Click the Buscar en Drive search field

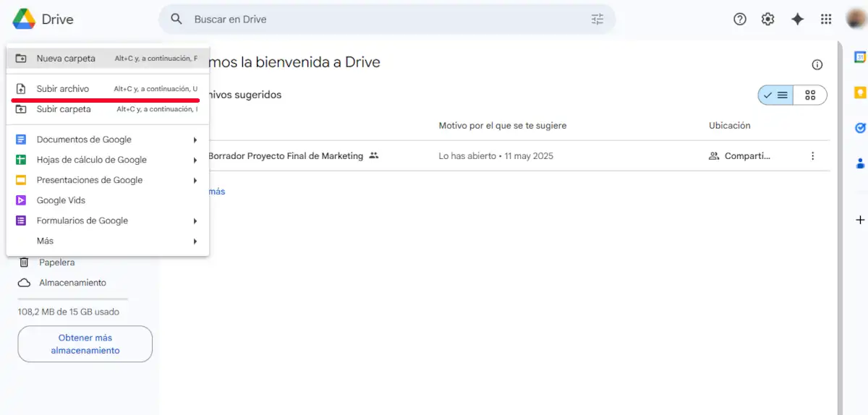point(387,20)
